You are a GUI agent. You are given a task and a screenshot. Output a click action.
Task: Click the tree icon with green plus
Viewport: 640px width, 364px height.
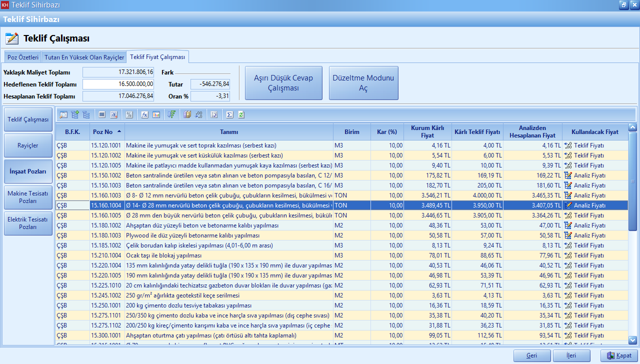(75, 114)
